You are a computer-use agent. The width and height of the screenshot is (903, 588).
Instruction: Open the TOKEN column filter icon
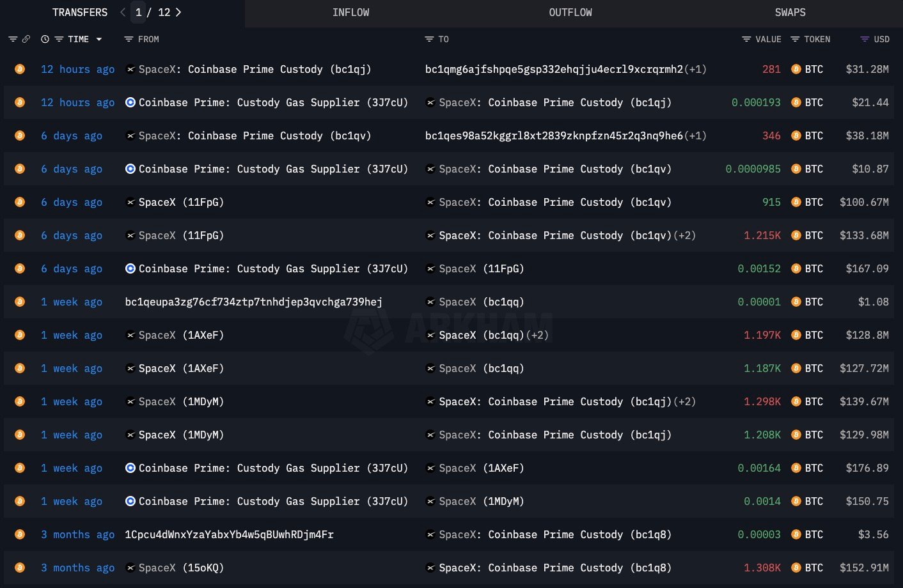[x=795, y=40]
